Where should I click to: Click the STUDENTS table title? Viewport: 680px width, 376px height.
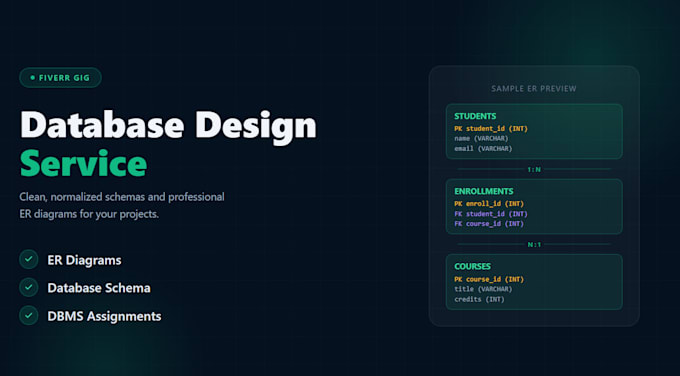click(475, 116)
